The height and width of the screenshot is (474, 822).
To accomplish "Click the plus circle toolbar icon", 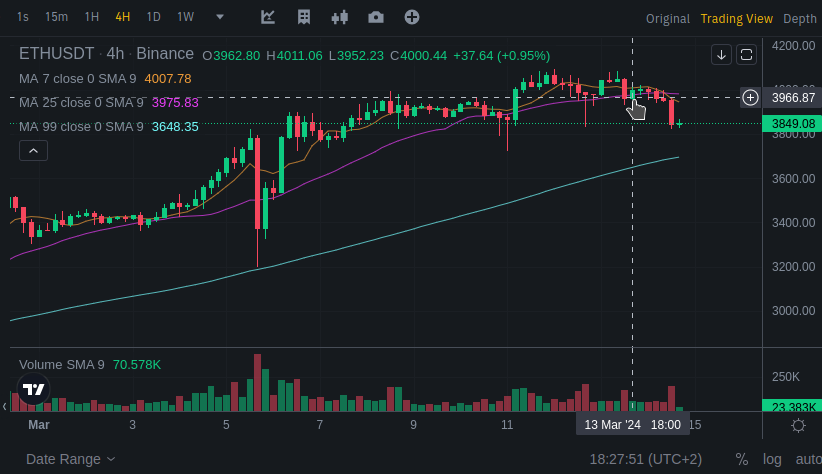I will click(412, 17).
